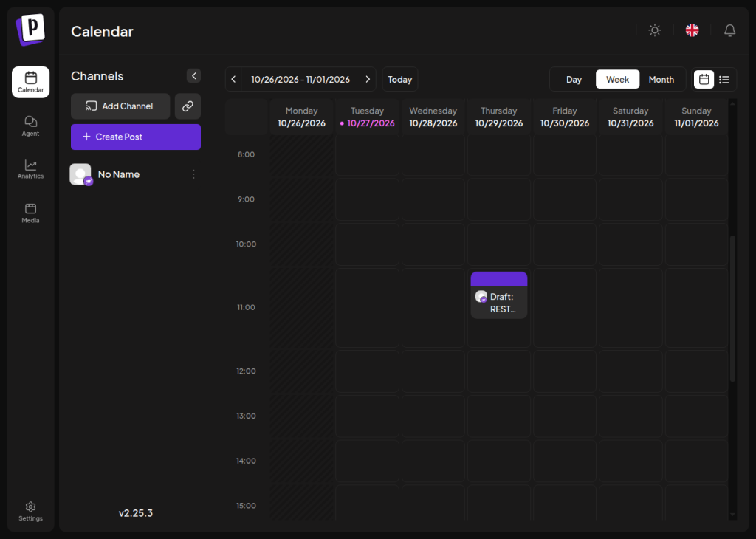Click the Wednesday 10/28/2026 column header
The width and height of the screenshot is (756, 539).
click(x=433, y=117)
